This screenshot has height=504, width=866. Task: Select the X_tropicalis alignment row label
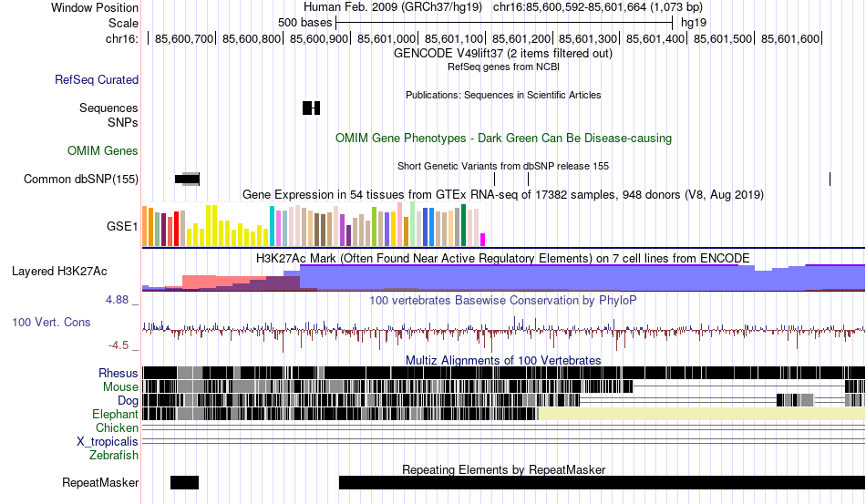click(x=108, y=442)
